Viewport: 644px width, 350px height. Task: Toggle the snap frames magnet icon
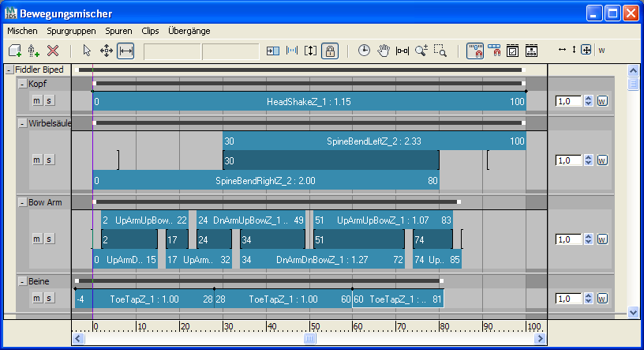click(475, 51)
